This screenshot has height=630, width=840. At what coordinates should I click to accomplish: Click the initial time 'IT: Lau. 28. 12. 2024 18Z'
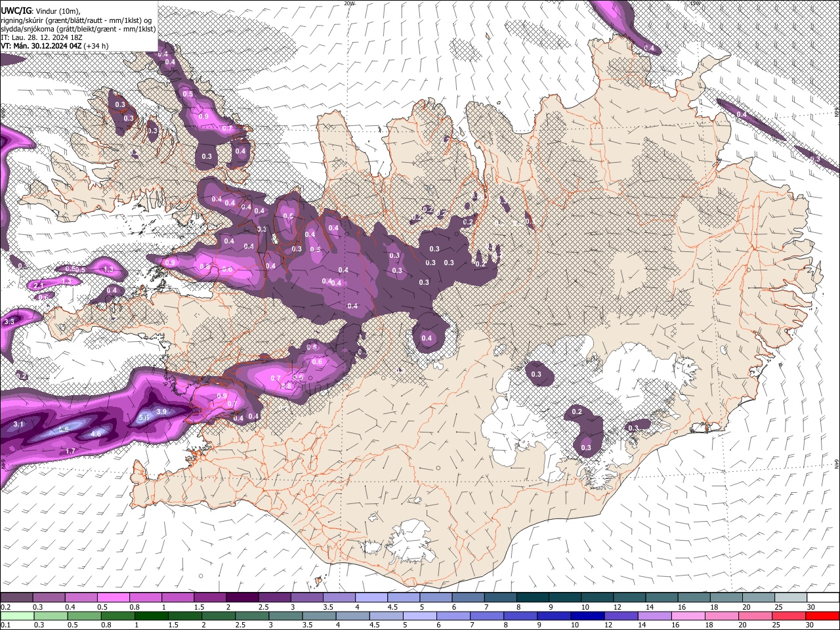tap(41, 37)
